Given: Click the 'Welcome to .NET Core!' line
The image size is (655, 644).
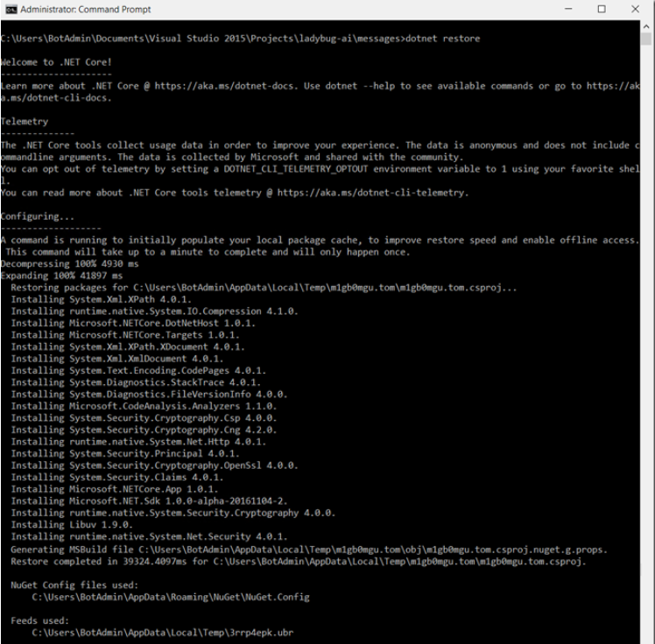Looking at the screenshot, I should [56, 62].
